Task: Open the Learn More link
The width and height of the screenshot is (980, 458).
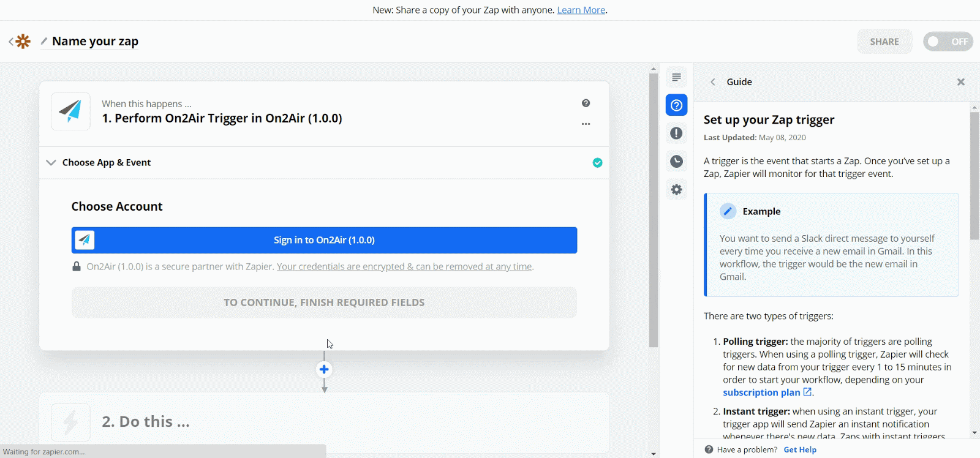Action: tap(581, 10)
